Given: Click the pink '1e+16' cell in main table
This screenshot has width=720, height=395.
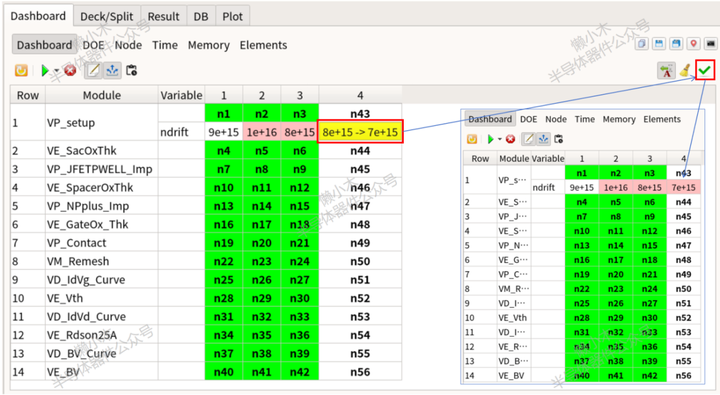Looking at the screenshot, I should pyautogui.click(x=262, y=132).
